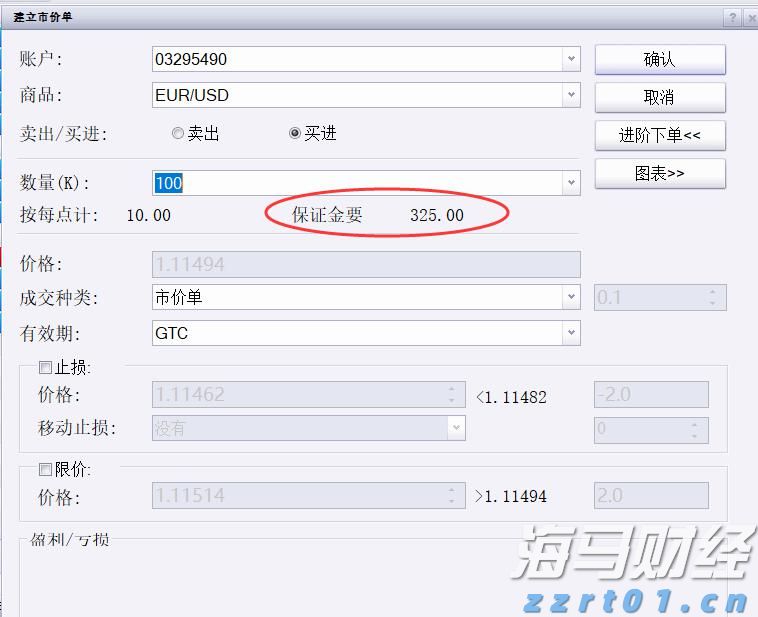Enable the 限价 limit price checkbox
The width and height of the screenshot is (758, 617).
[45, 469]
